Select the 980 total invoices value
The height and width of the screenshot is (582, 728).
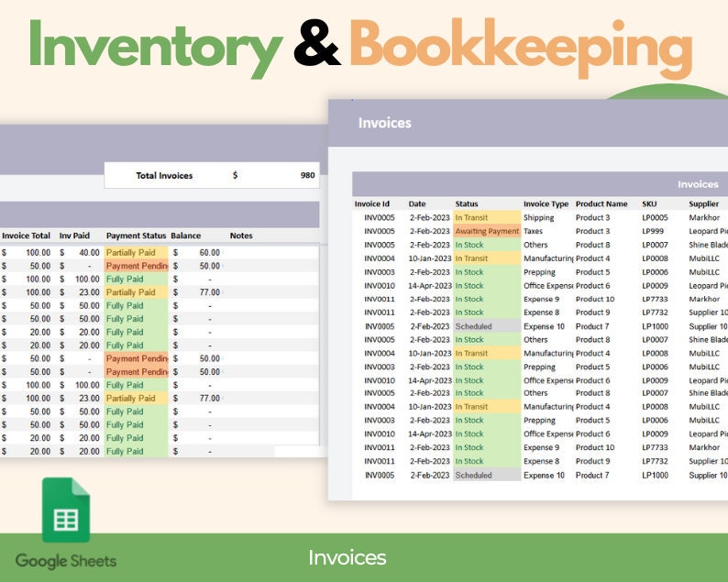[307, 175]
